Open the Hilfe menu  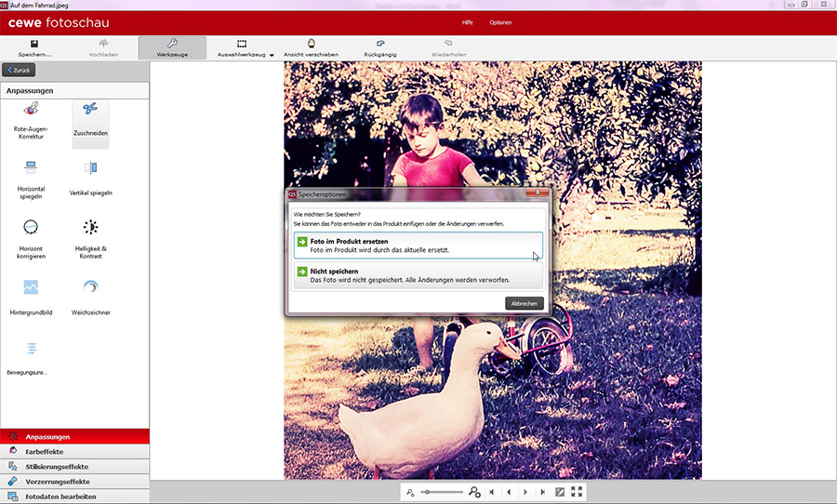[467, 22]
